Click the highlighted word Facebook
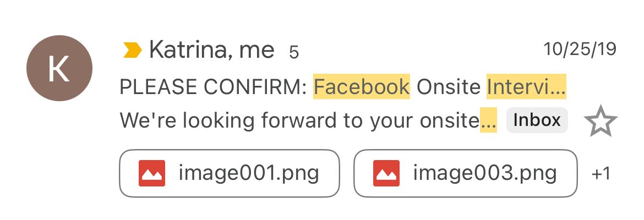The height and width of the screenshot is (220, 644). click(x=362, y=87)
